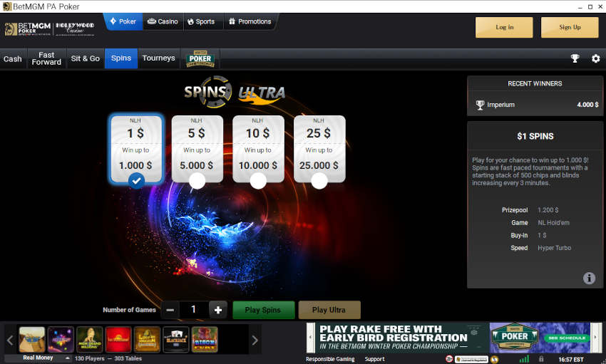This screenshot has height=364, width=606.
Task: Open the pyramid-themed casino game thumbnail
Action: pos(32,339)
